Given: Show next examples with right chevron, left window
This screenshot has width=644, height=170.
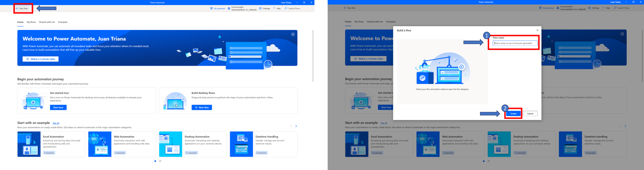Looking at the screenshot, I should click(296, 126).
